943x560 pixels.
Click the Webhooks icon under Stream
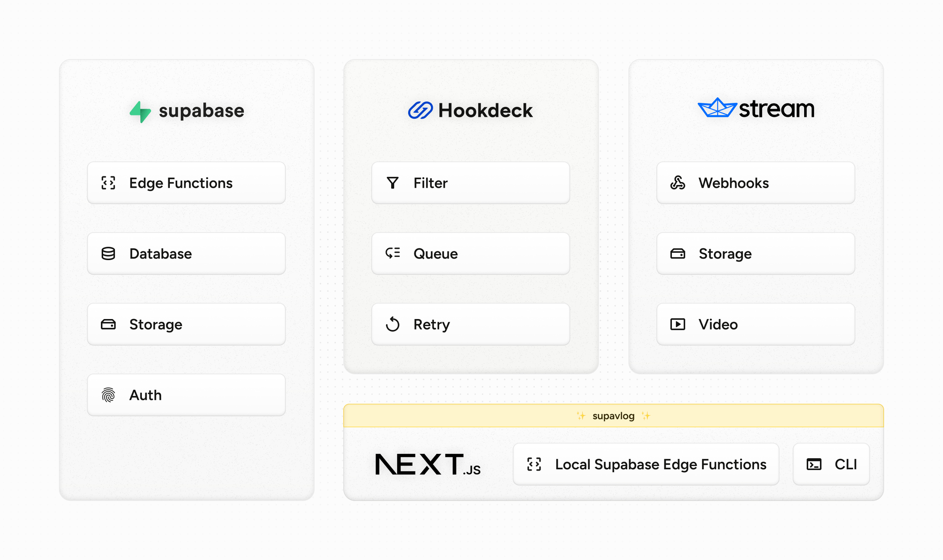pos(678,183)
